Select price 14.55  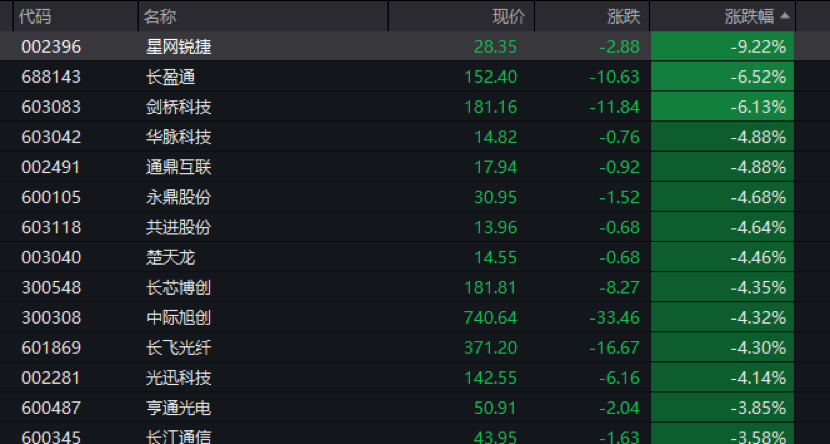pos(495,258)
